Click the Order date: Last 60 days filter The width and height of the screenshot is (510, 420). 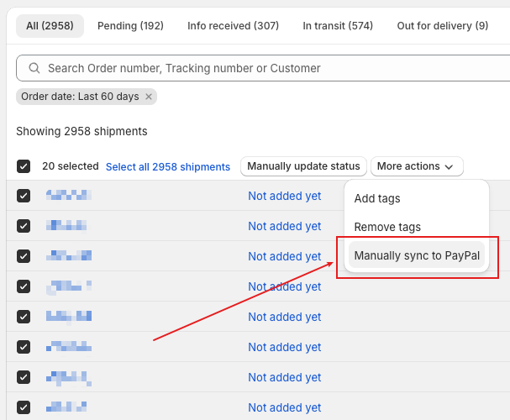(x=80, y=97)
